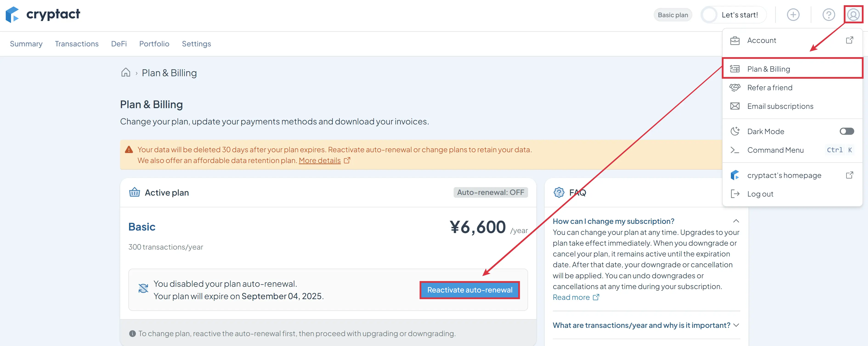Image resolution: width=868 pixels, height=346 pixels.
Task: Click the Basic plan name heading
Action: [142, 227]
